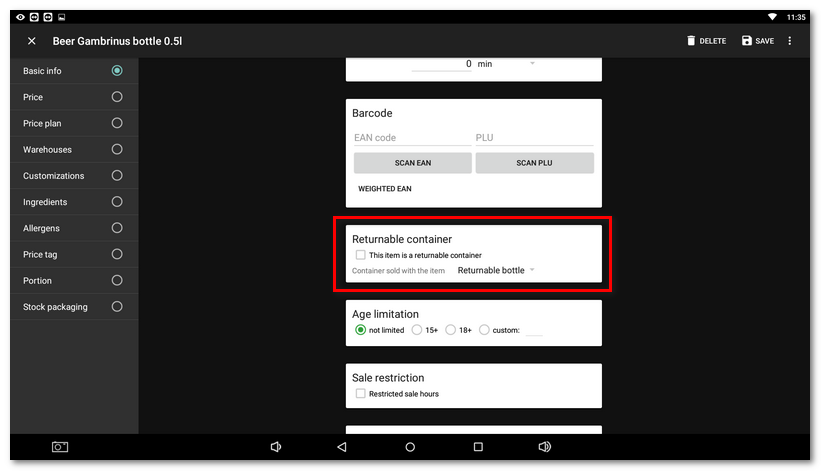Check 'This item is a returnable container'
This screenshot has width=821, height=471.
tap(360, 255)
